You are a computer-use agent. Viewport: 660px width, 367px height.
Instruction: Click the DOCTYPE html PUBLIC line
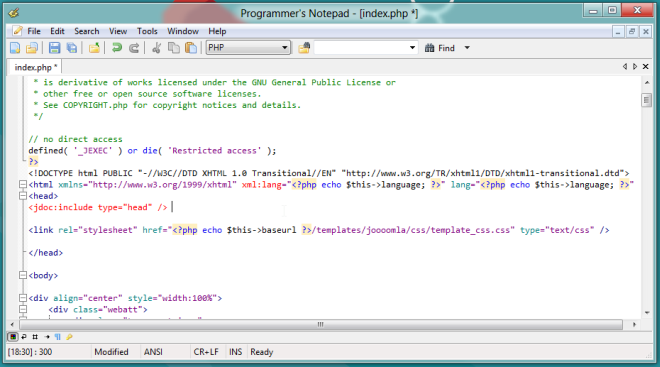tap(329, 173)
